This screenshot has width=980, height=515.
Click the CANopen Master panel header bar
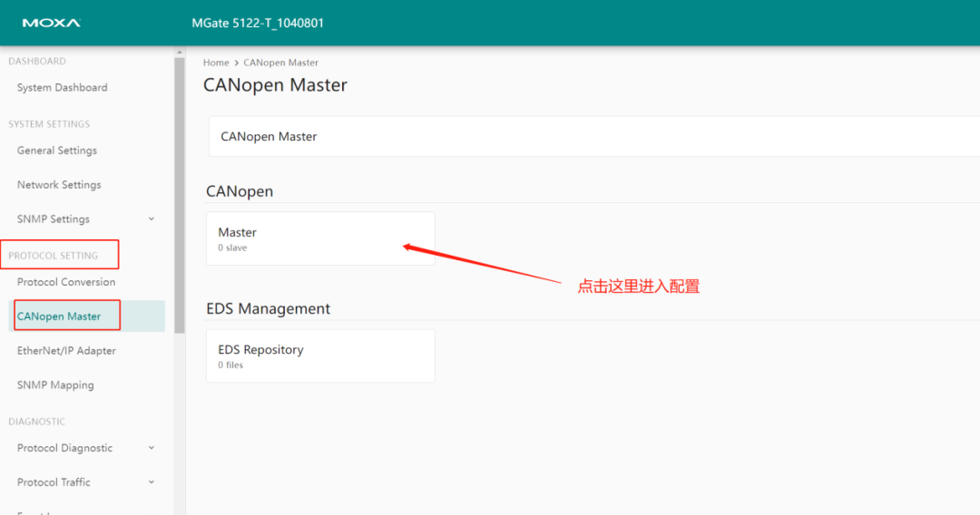click(x=593, y=137)
